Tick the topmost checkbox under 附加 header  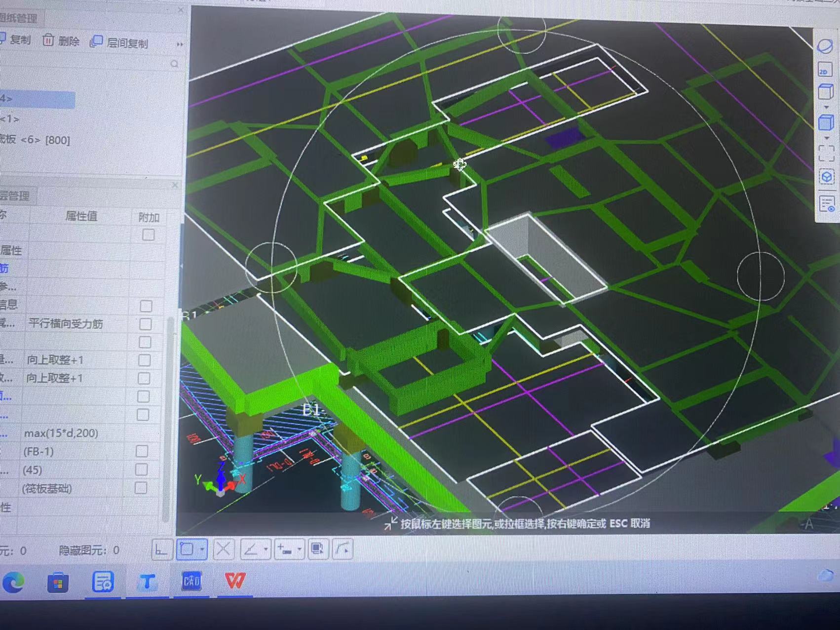click(x=148, y=235)
